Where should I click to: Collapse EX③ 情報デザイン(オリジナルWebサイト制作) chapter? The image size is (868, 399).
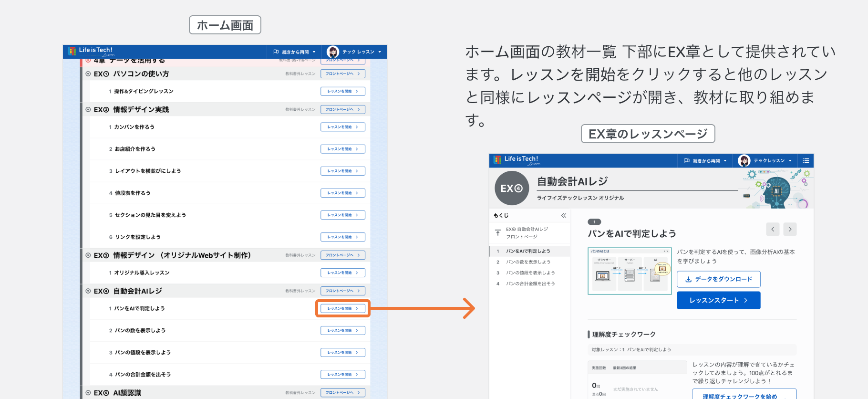(x=88, y=255)
